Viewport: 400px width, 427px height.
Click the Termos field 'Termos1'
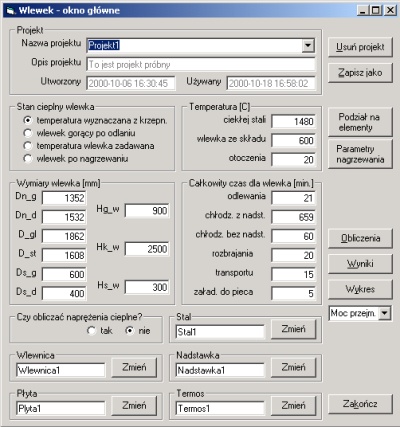(220, 408)
